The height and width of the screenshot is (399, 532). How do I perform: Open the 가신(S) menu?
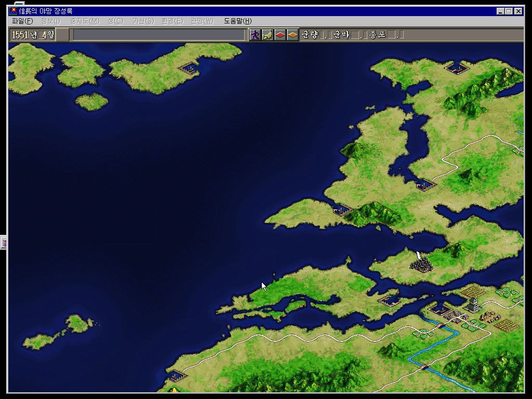point(143,21)
